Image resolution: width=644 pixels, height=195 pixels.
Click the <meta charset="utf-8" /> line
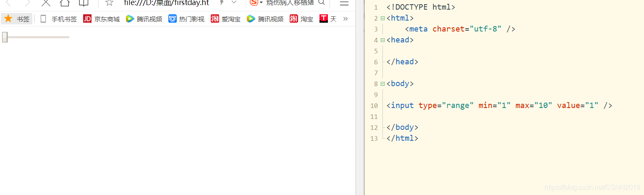click(460, 29)
